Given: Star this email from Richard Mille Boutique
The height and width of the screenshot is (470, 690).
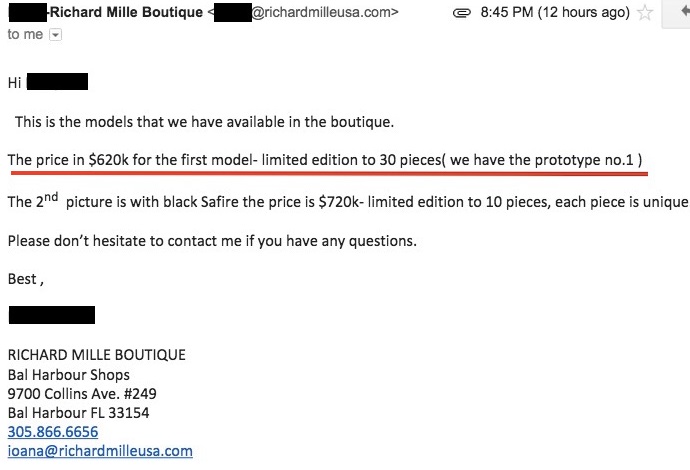Looking at the screenshot, I should pyautogui.click(x=645, y=12).
